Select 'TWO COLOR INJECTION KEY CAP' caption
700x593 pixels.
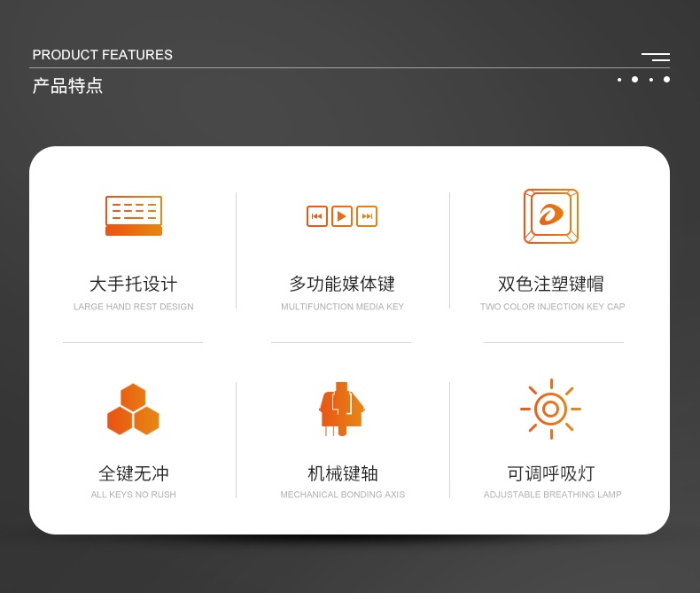point(553,307)
